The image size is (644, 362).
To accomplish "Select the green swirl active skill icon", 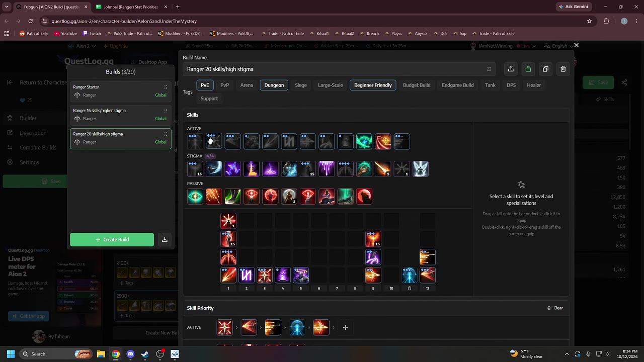I will tap(364, 142).
